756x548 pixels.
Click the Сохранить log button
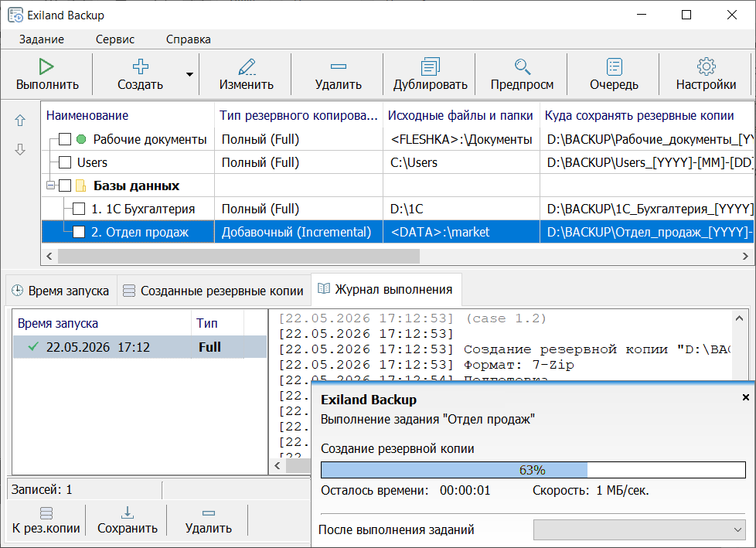(128, 520)
